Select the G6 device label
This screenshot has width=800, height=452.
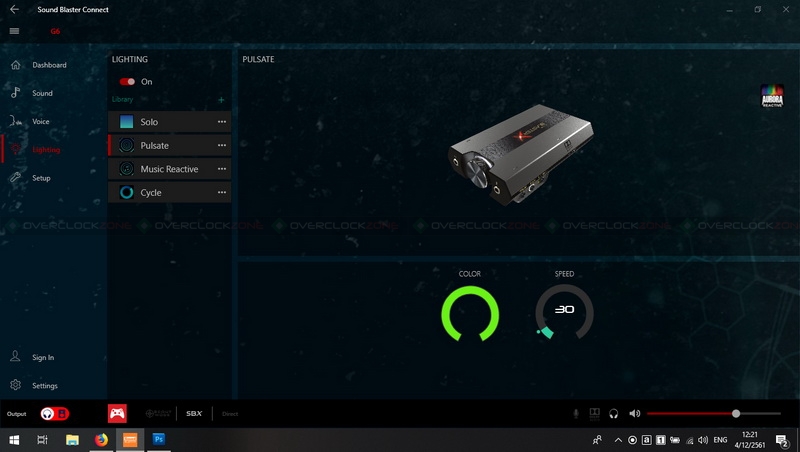click(x=55, y=31)
